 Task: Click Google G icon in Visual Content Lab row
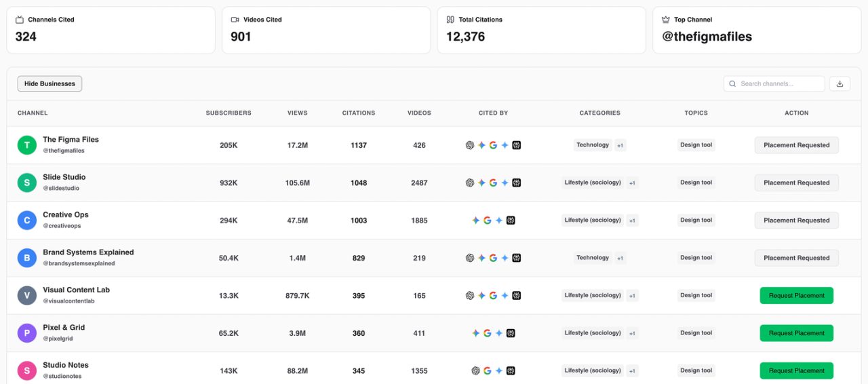[493, 295]
